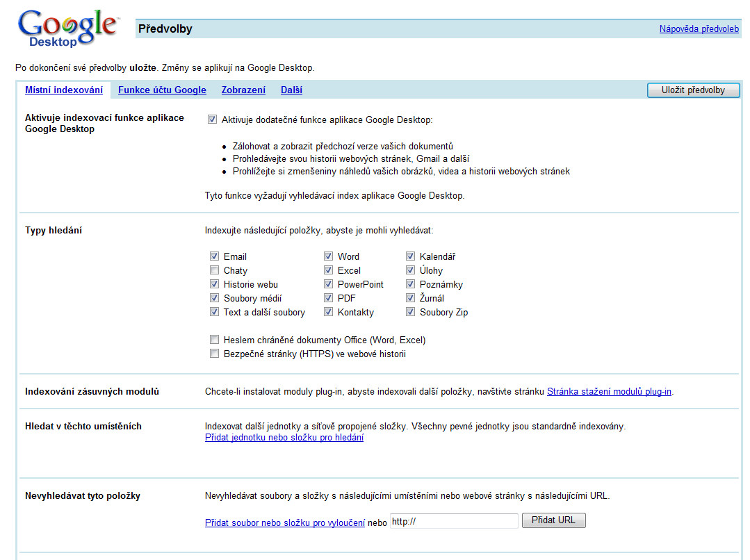Image resolution: width=750 pixels, height=560 pixels.
Task: Click Přidat soubor nebo složku pro vyloučení
Action: click(x=284, y=522)
